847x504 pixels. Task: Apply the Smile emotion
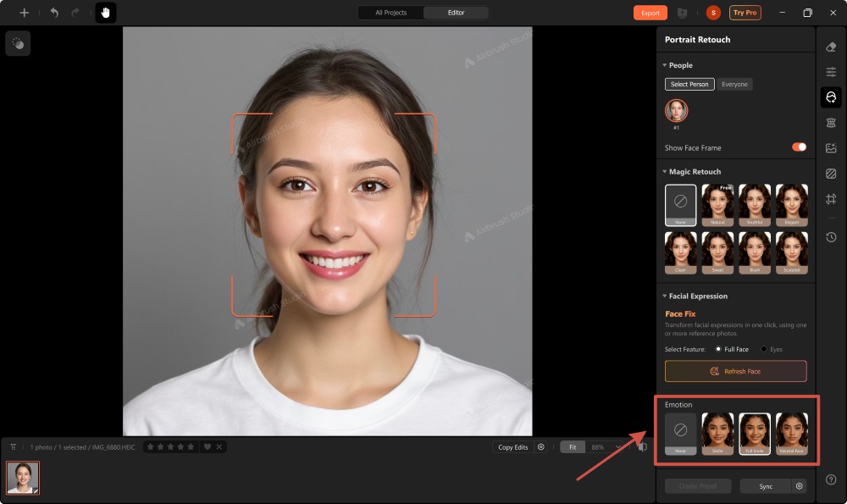(x=717, y=434)
